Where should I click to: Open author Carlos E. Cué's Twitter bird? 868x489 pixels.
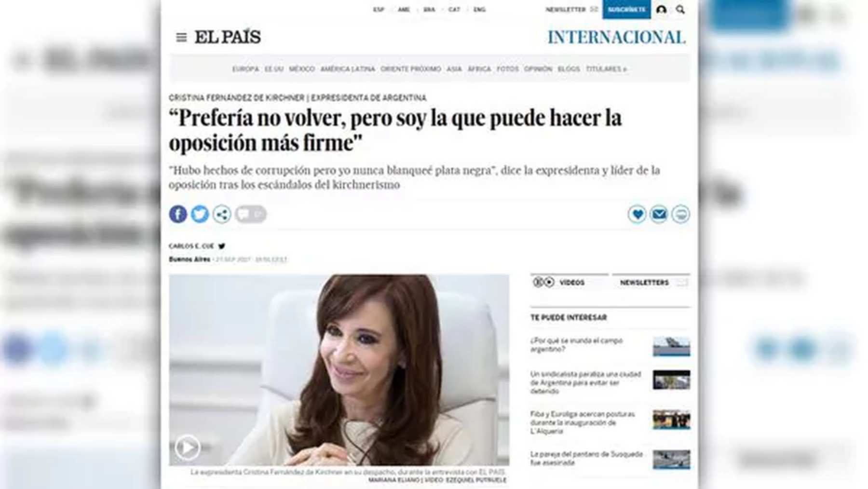(222, 246)
